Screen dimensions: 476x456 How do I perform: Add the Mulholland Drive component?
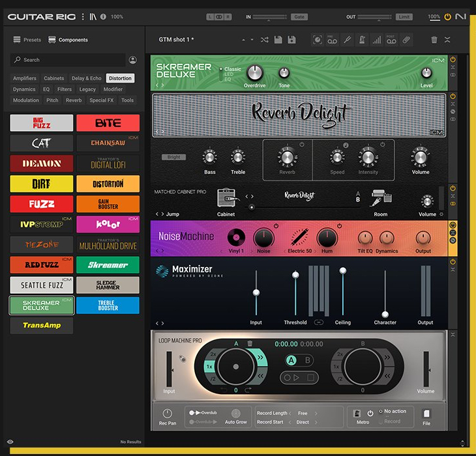point(108,244)
